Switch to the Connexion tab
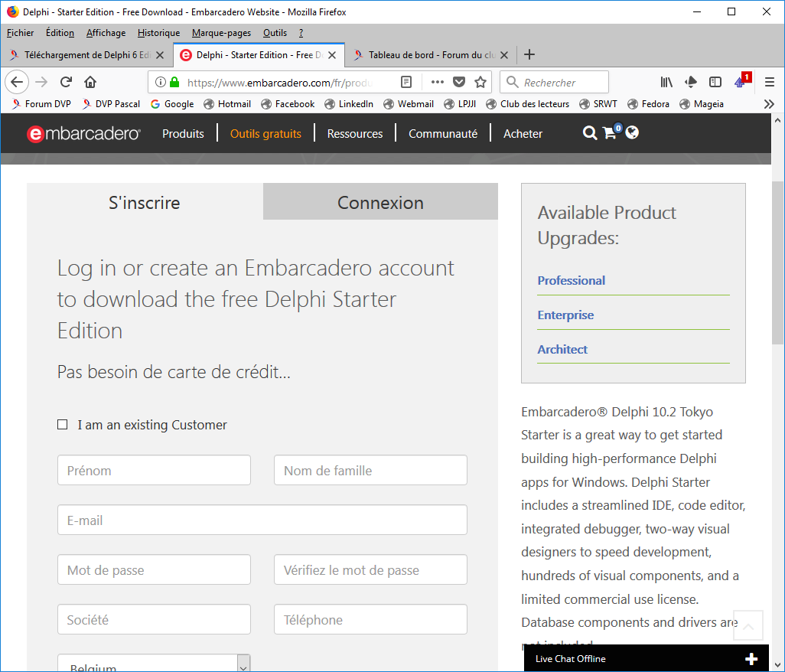The width and height of the screenshot is (785, 672). (380, 203)
